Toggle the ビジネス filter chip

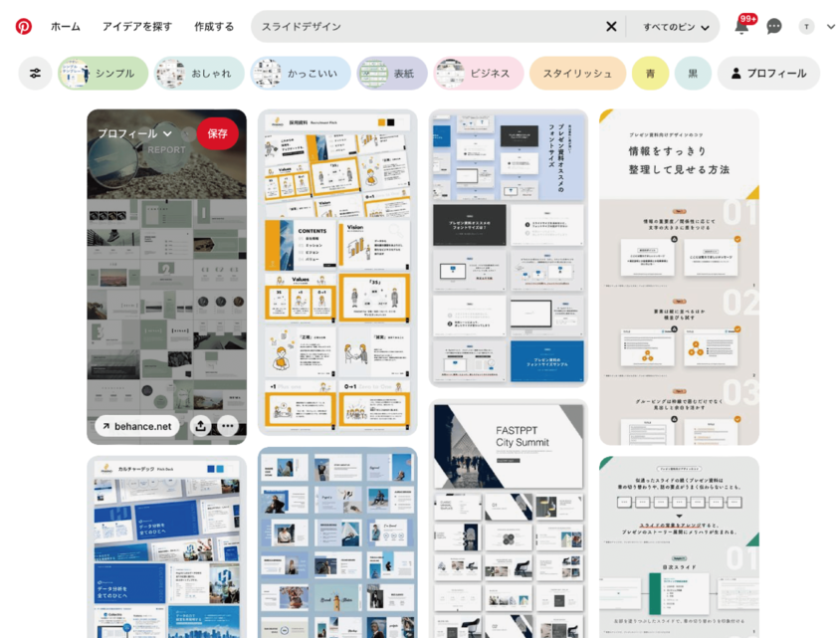(x=478, y=74)
